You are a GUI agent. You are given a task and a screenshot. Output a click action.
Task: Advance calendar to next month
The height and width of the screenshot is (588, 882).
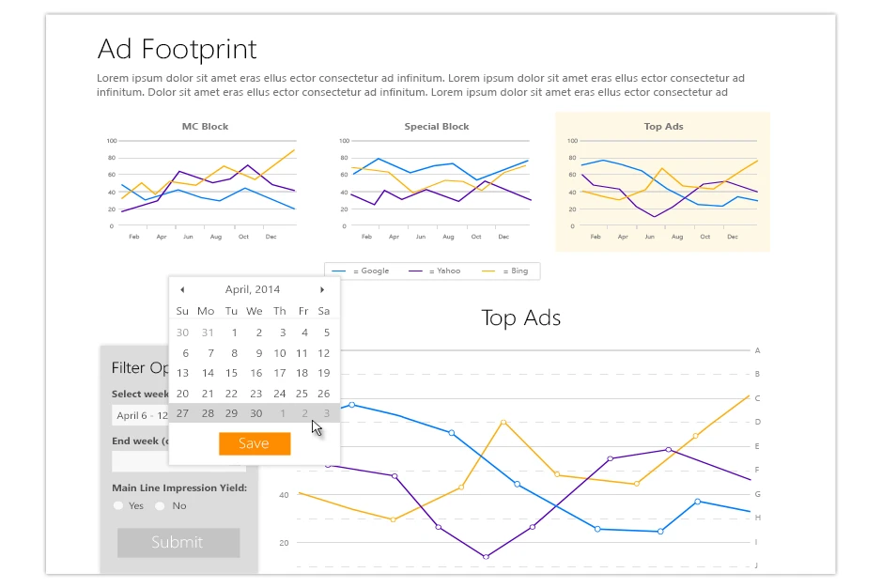tap(322, 290)
